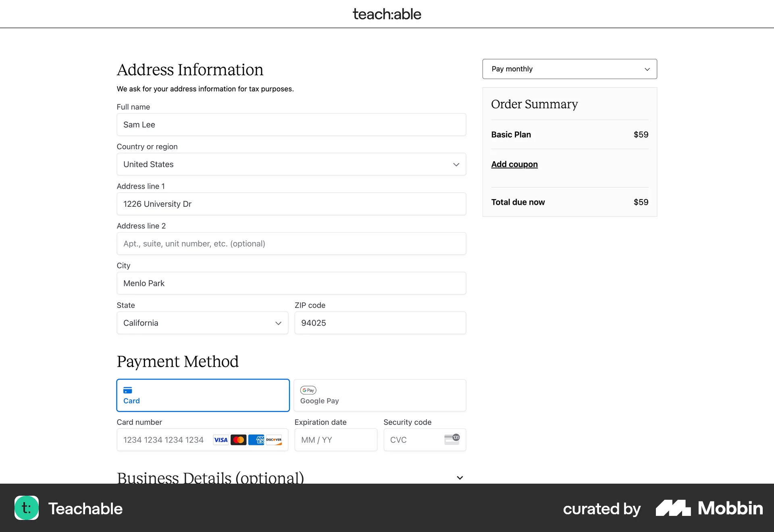The image size is (774, 532).
Task: Click the Address line 2 input field
Action: click(x=291, y=243)
